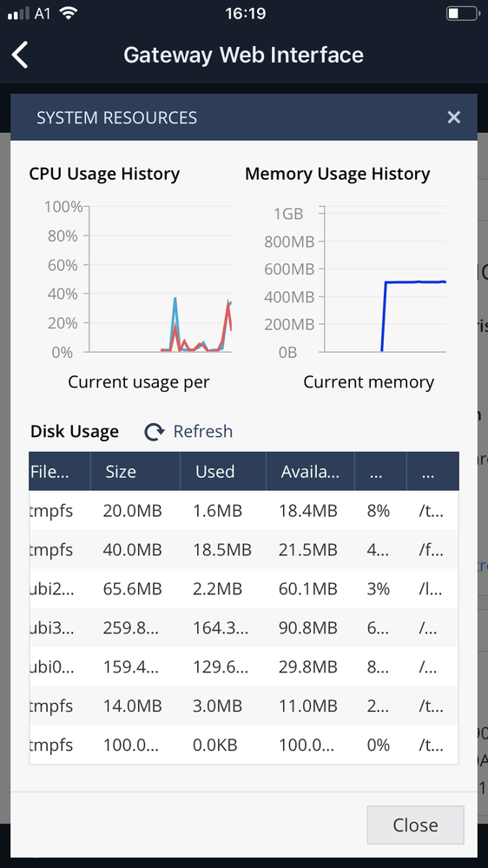
Task: Sort by the Size column header
Action: 135,471
